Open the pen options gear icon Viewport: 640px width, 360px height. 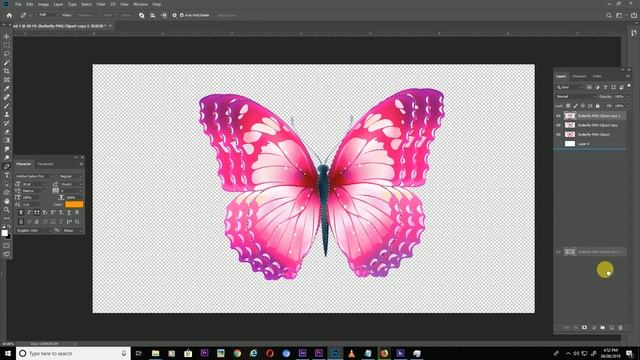174,15
